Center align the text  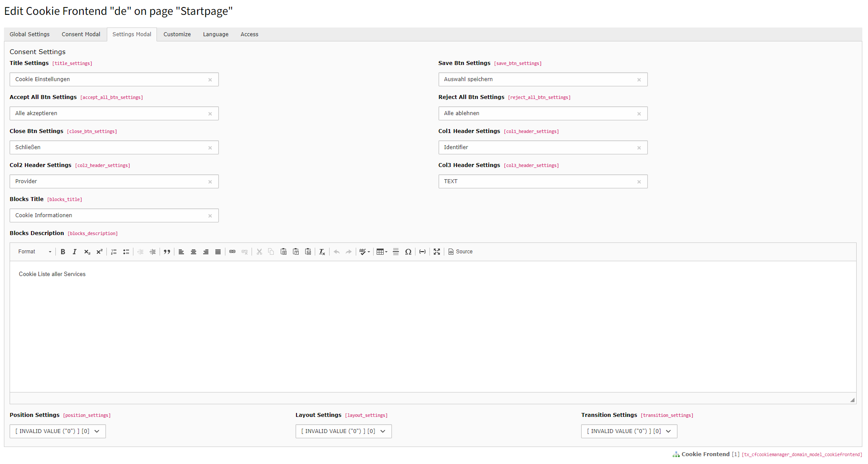click(x=194, y=252)
